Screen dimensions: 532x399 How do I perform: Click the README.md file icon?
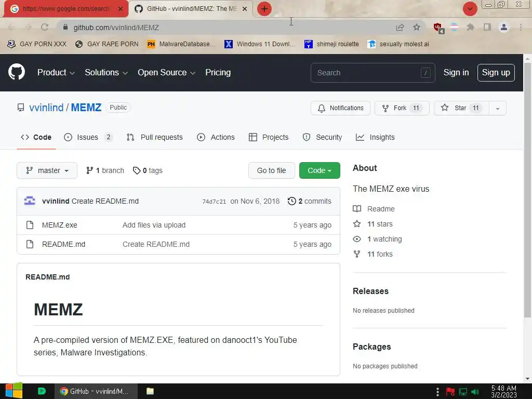click(30, 244)
